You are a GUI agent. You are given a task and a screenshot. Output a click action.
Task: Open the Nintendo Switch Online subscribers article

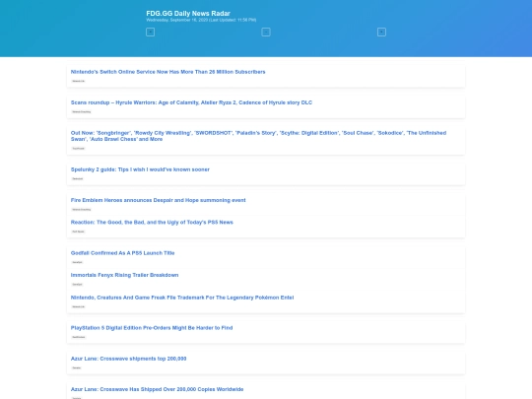[x=167, y=72]
